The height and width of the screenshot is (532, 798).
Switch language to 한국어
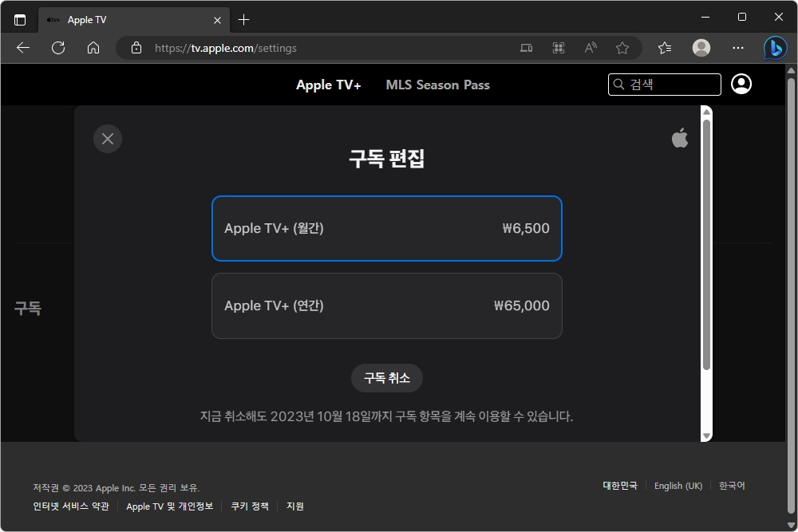(732, 486)
